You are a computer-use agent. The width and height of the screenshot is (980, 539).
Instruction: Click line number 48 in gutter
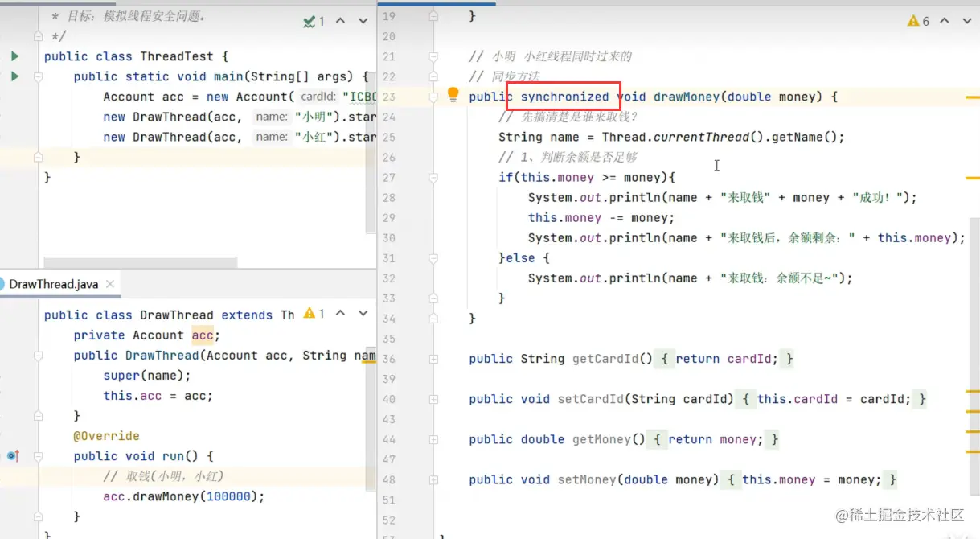tap(389, 479)
